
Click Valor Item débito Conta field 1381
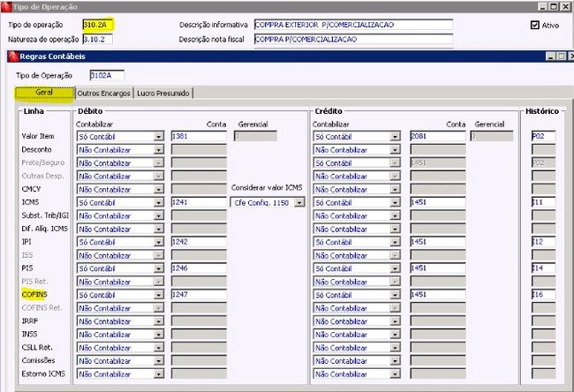click(199, 136)
